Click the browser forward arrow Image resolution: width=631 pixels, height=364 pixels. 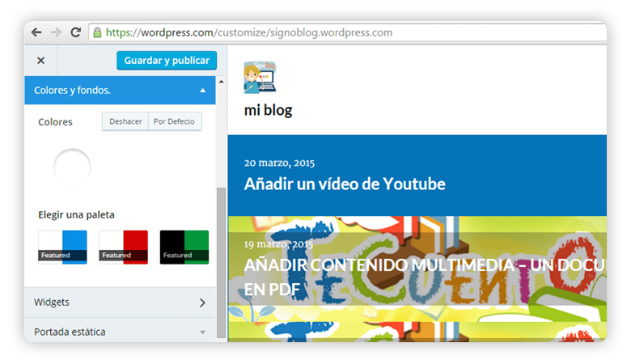[x=56, y=32]
